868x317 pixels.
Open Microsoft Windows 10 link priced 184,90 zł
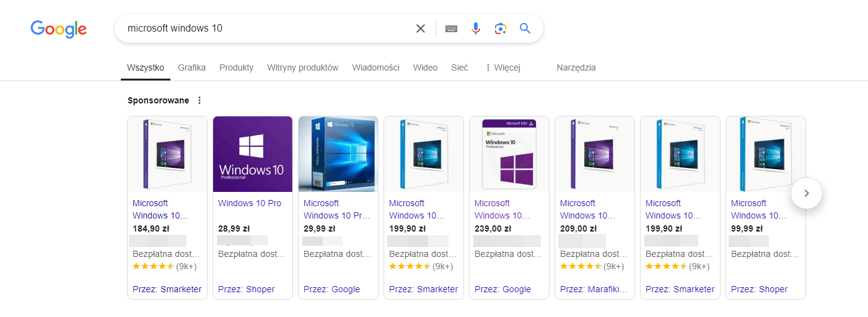(160, 209)
